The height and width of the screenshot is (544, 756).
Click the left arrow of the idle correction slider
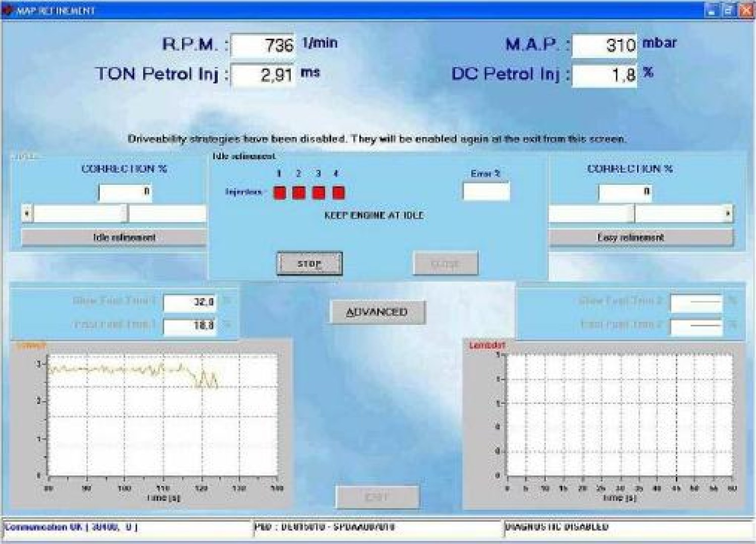tap(27, 214)
